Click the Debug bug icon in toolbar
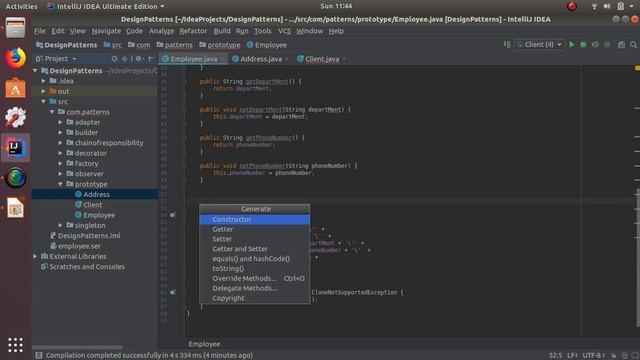Viewport: 640px width, 360px height. pos(583,45)
